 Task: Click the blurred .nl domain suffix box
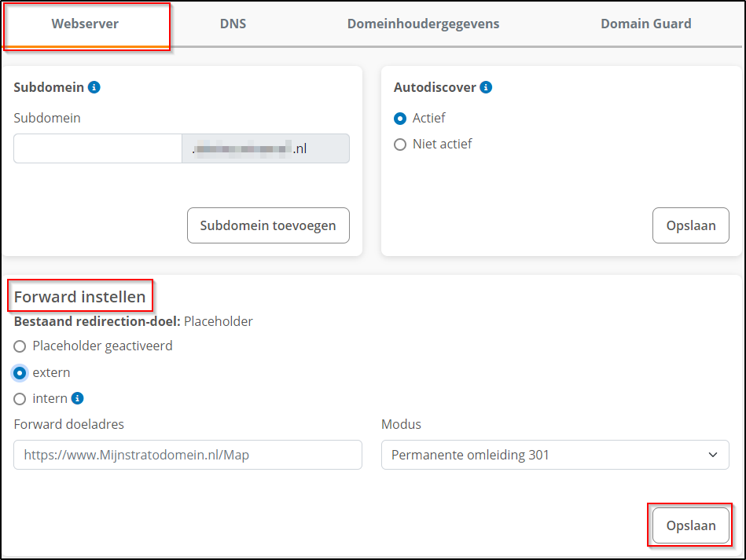click(x=266, y=148)
